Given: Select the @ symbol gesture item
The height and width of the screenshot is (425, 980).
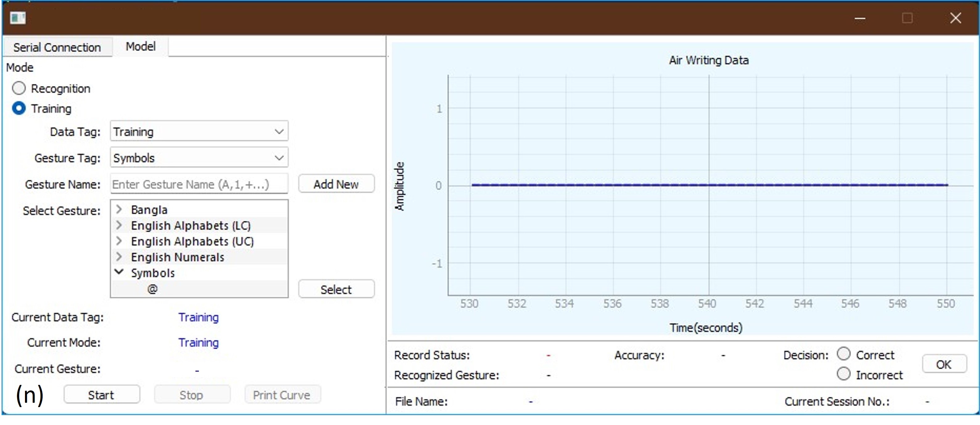Looking at the screenshot, I should tap(152, 289).
